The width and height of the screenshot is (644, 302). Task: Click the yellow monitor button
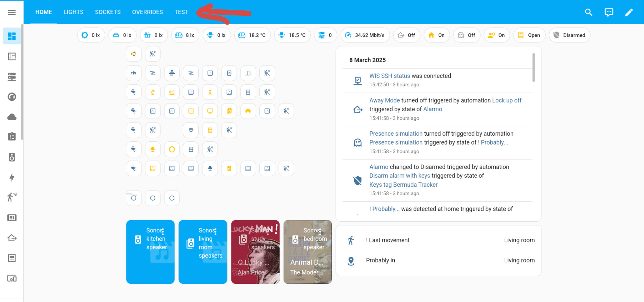[210, 111]
